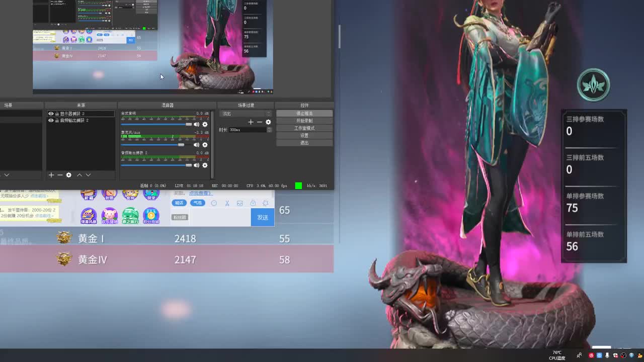Click the microphone icon in system tray
Screen dimensions: 644x362
coord(608,355)
